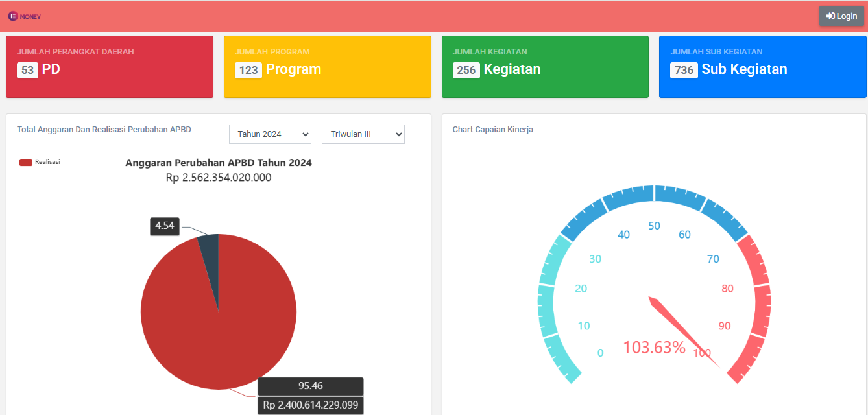The height and width of the screenshot is (415, 868).
Task: Open the Jumlah Program yellow card
Action: (328, 67)
